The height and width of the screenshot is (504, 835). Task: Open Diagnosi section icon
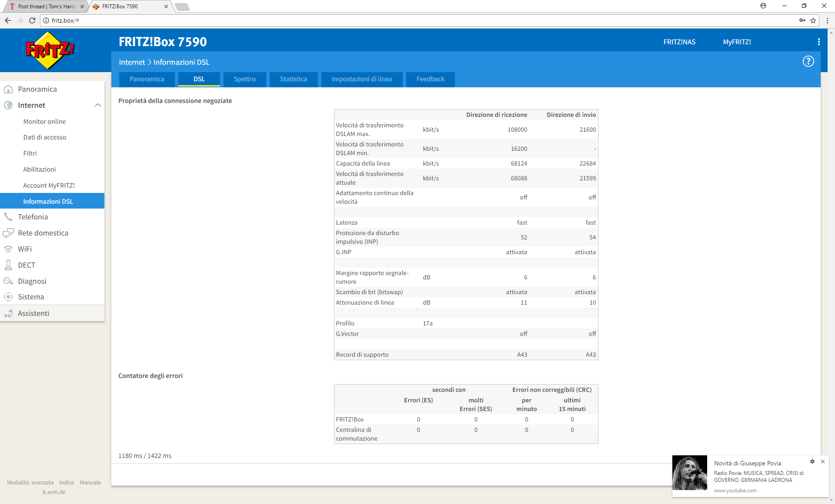[8, 281]
